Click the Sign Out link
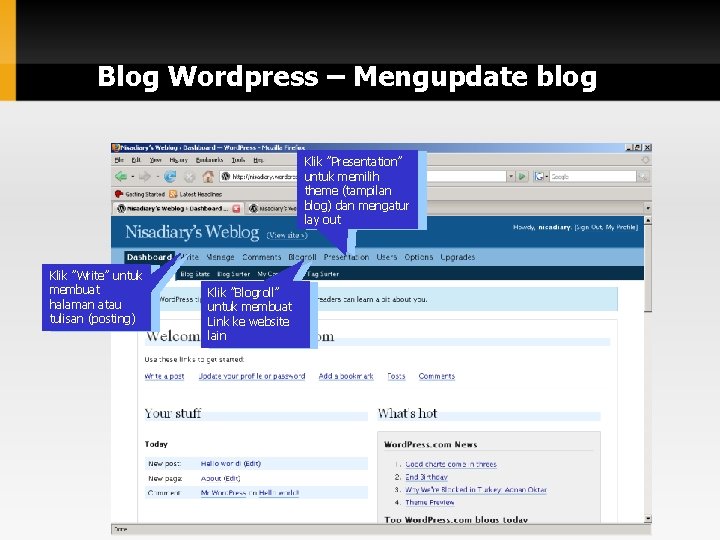This screenshot has height=540, width=720. pos(589,227)
